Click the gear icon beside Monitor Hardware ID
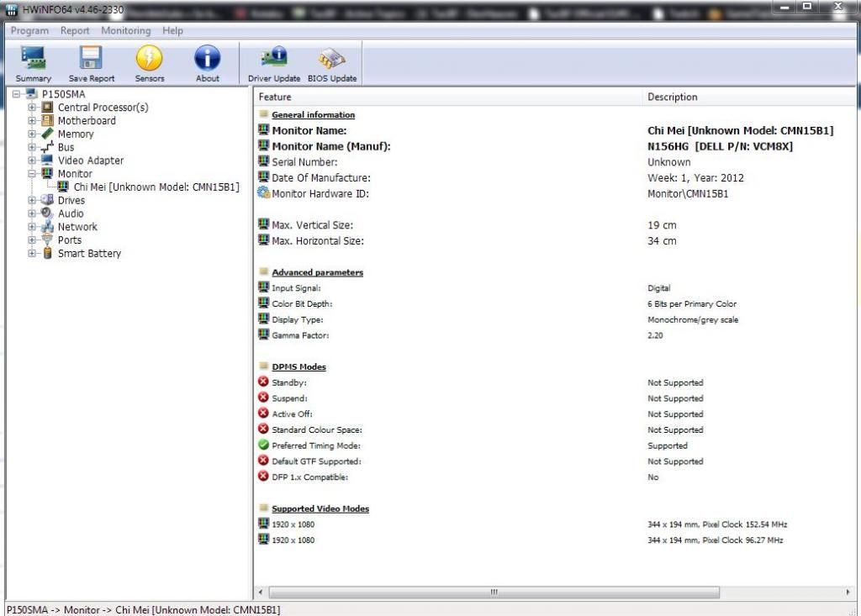The height and width of the screenshot is (616, 861). tap(263, 192)
